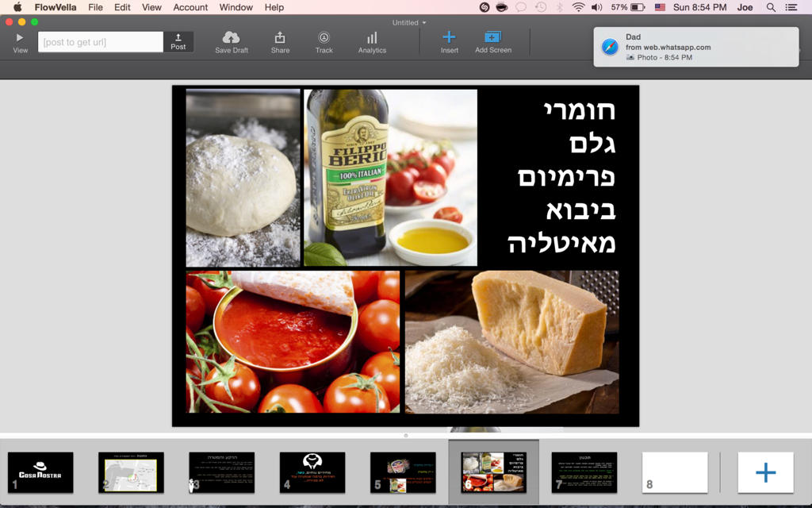Open the Share toolbar icon

(280, 37)
